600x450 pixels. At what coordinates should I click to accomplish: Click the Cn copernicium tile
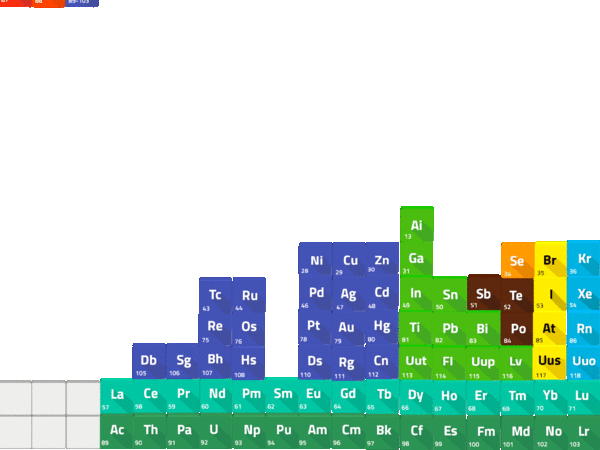pos(382,362)
